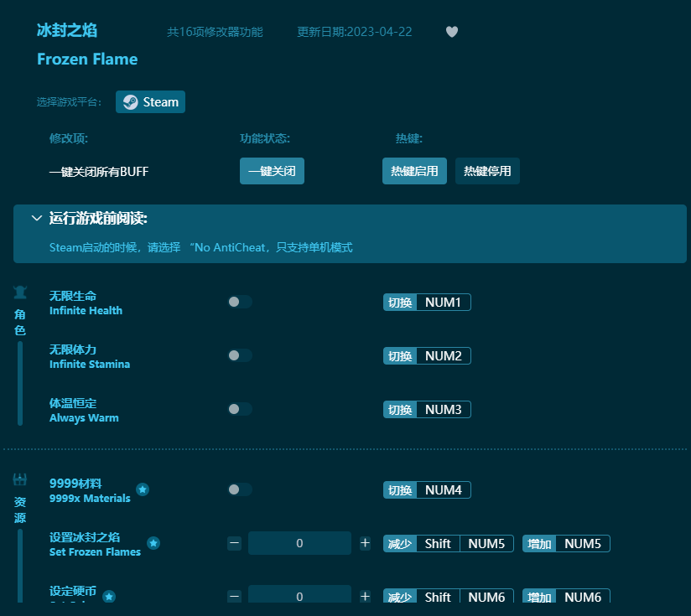Select the 资源 (Resources) sidebar icon

[x=19, y=479]
